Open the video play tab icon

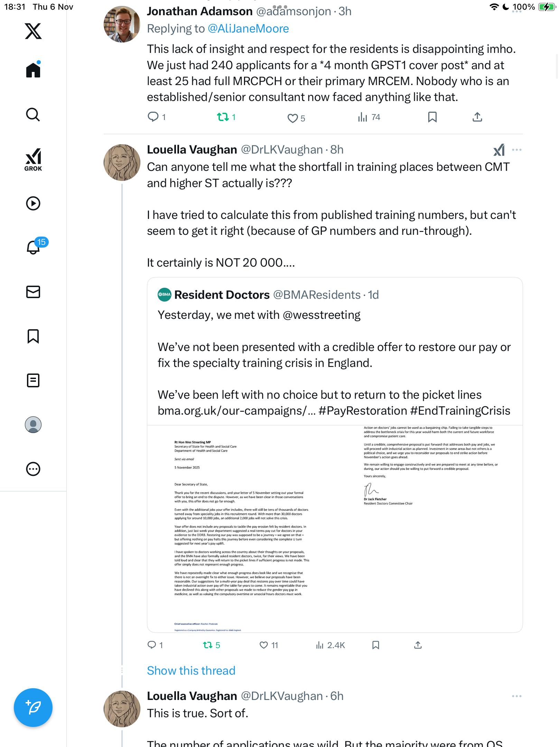coord(33,203)
